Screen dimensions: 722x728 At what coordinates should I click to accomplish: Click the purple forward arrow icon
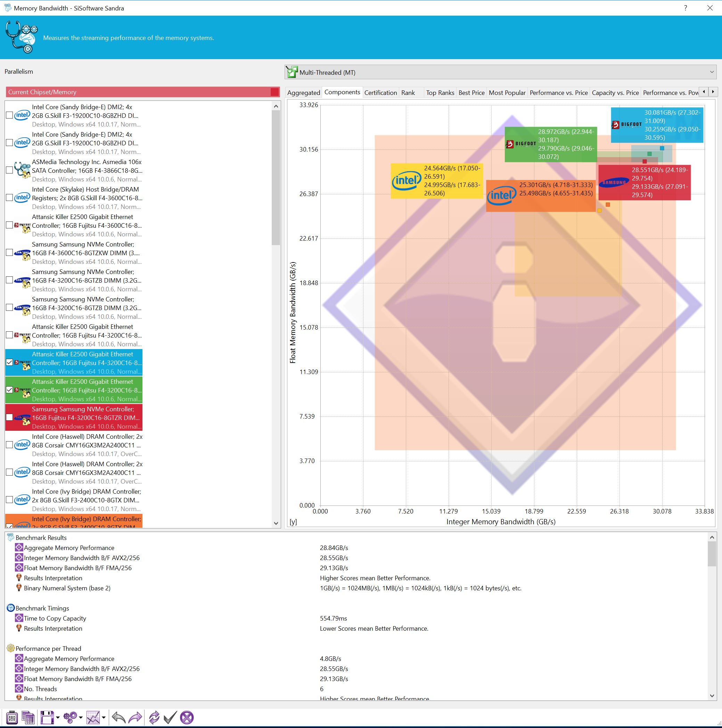tap(135, 718)
